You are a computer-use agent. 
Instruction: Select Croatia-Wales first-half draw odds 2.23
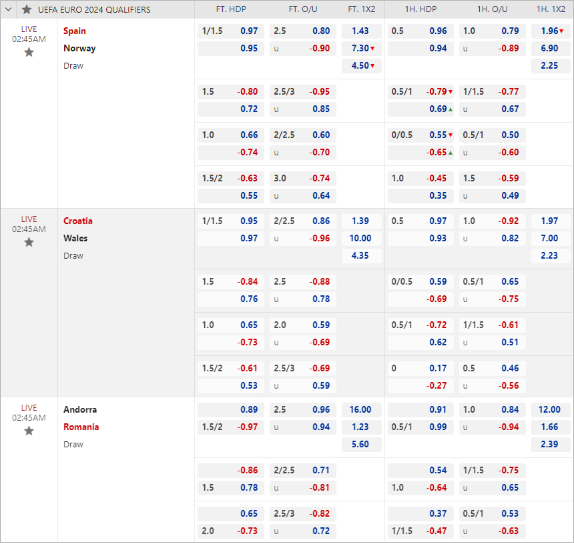click(x=551, y=256)
